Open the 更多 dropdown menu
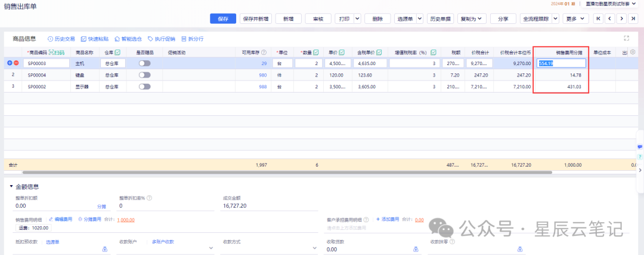This screenshot has width=644, height=255. point(575,19)
